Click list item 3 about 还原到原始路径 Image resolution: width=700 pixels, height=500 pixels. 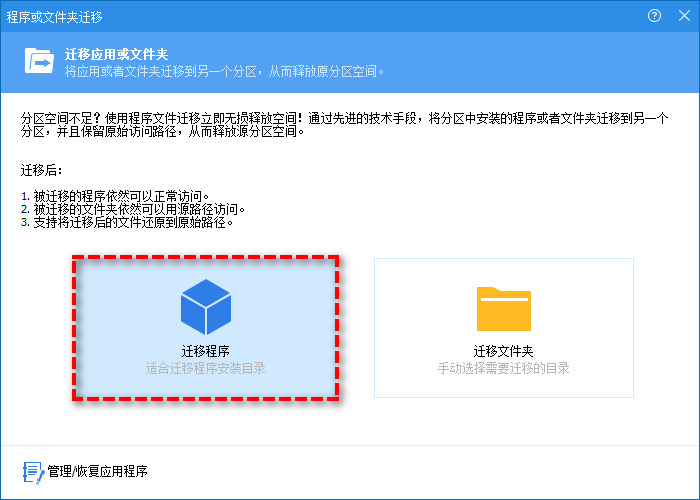coord(125,222)
